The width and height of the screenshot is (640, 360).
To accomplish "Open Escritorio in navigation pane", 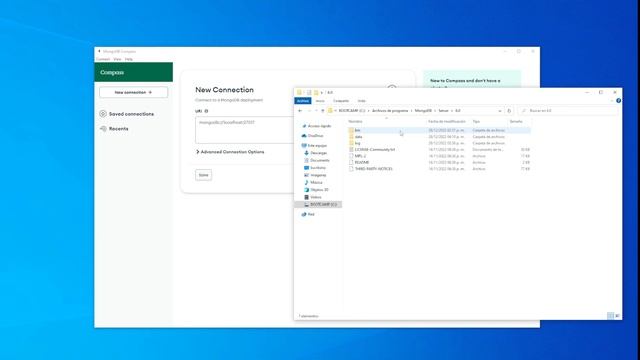I will [x=315, y=168].
